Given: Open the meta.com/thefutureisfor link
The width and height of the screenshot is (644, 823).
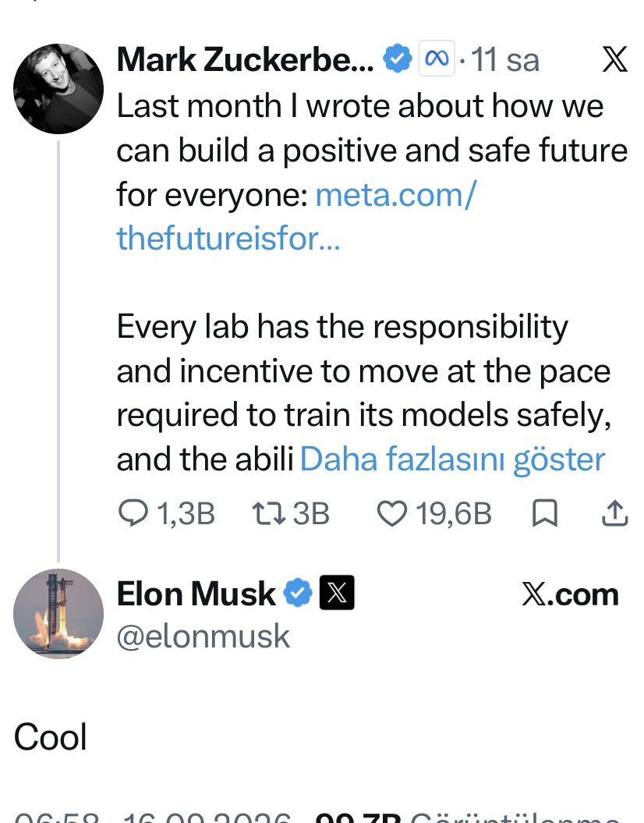Looking at the screenshot, I should [296, 216].
